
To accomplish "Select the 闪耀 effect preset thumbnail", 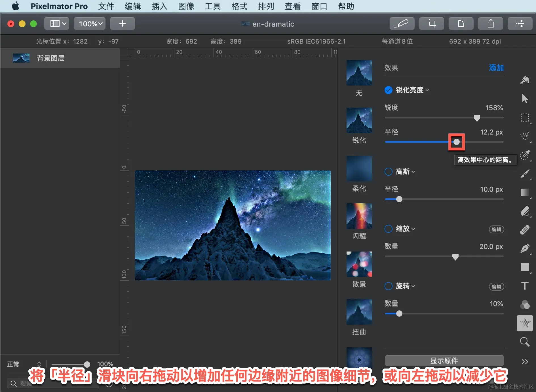I will [x=359, y=216].
